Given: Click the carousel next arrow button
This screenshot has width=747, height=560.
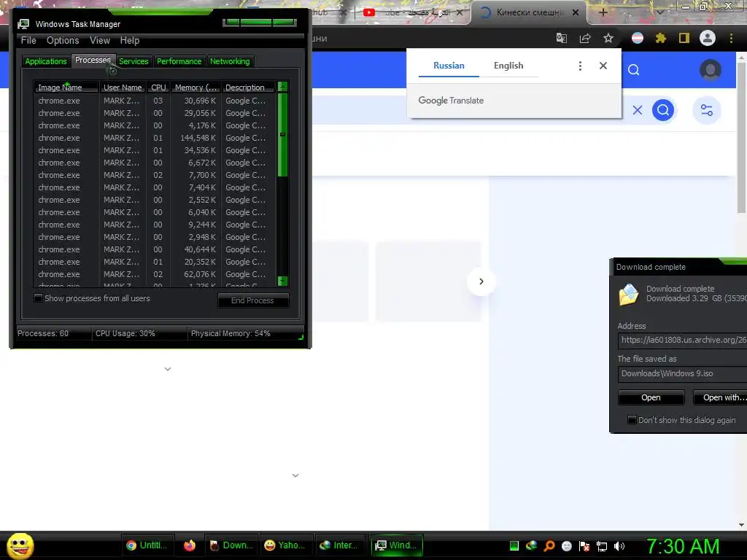Looking at the screenshot, I should 481,281.
